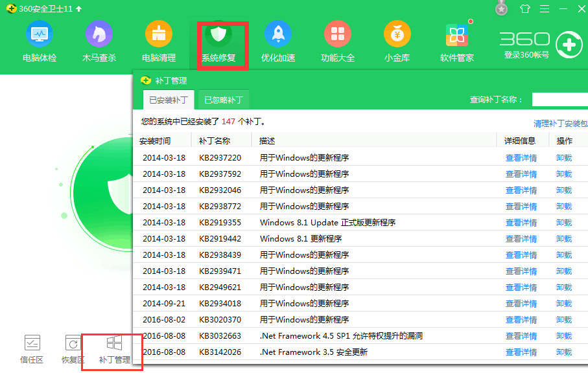This screenshot has width=588, height=373.
Task: Open 电脑体检 computer checkup icon
Action: point(40,34)
